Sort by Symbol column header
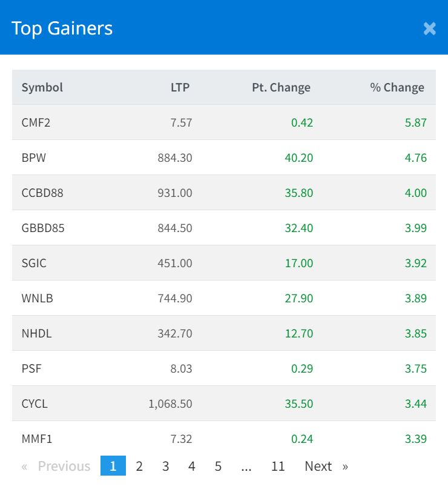448x495 pixels. point(42,87)
